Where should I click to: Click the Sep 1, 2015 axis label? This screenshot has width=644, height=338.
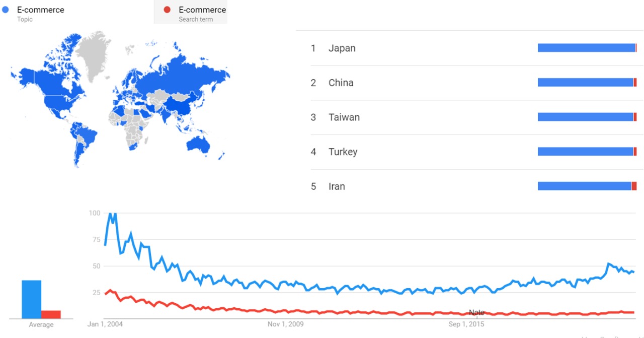click(466, 324)
